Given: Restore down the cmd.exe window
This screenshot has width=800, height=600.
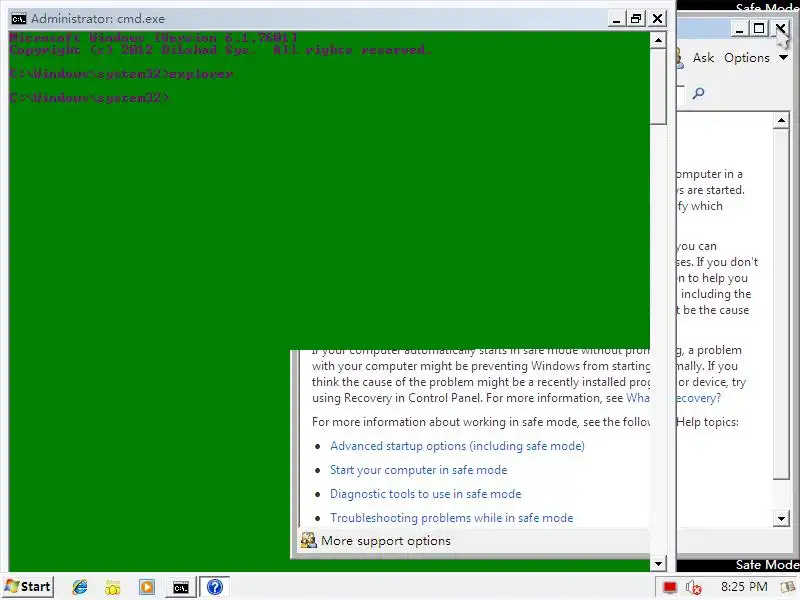Looking at the screenshot, I should tap(636, 19).
